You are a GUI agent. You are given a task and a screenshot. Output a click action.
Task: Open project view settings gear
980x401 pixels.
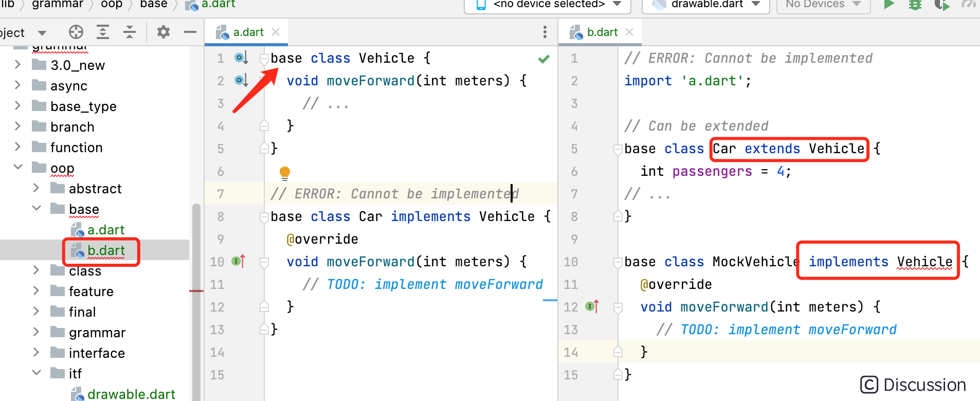pos(164,32)
